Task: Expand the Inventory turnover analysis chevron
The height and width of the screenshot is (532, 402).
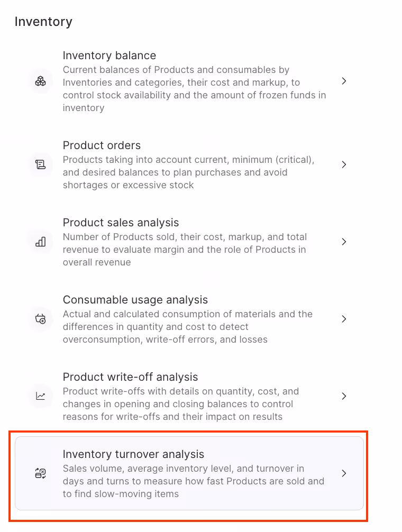Action: [344, 473]
